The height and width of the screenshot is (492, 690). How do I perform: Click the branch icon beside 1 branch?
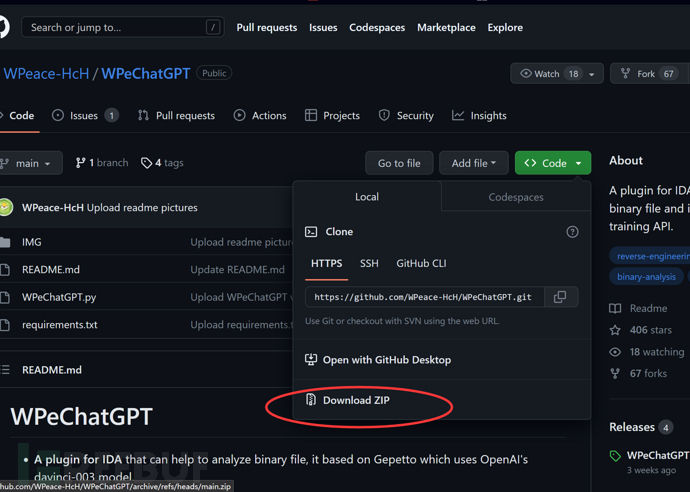coord(80,163)
